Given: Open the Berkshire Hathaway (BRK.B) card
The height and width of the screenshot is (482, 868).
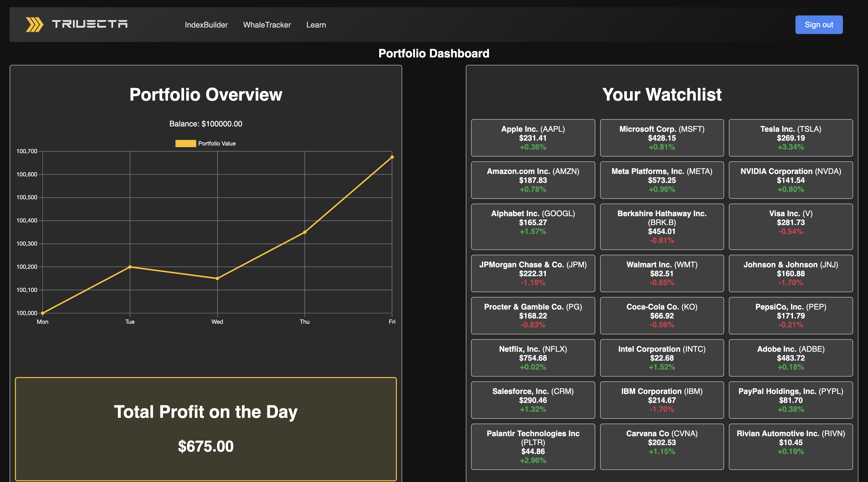Looking at the screenshot, I should [x=662, y=227].
